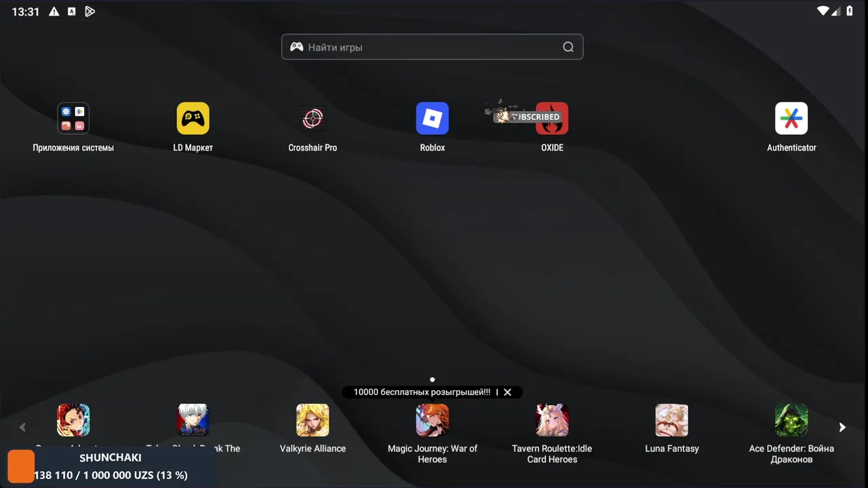The height and width of the screenshot is (488, 868).
Task: Click the Wi-Fi status icon
Action: click(823, 11)
